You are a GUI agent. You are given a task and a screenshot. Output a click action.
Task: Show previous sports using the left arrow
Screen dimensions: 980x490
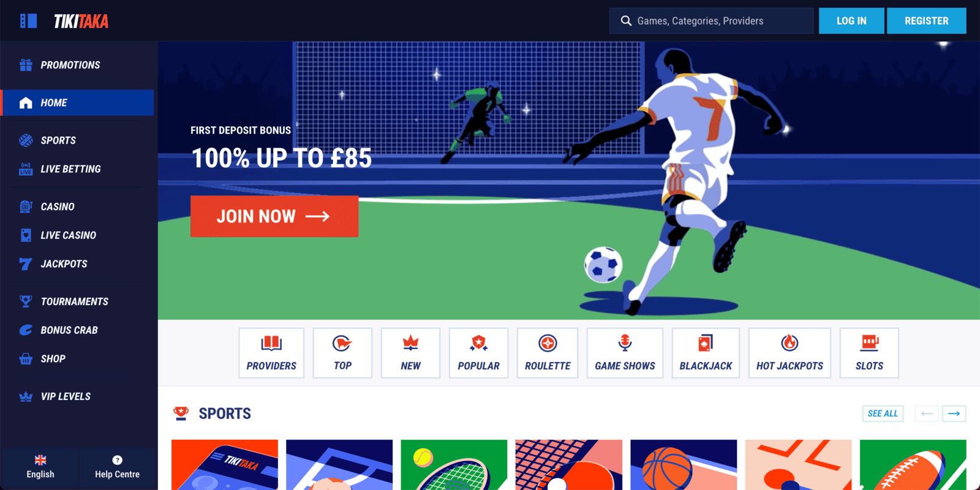click(927, 413)
